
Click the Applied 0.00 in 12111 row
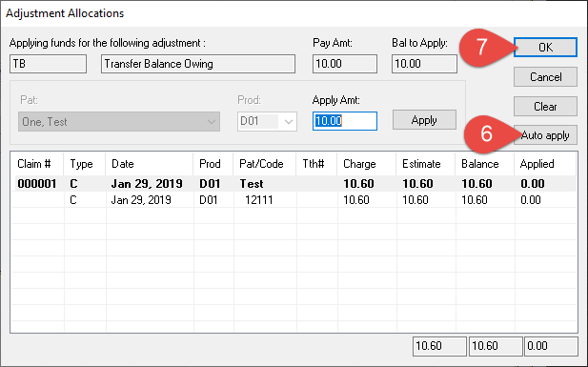click(531, 199)
